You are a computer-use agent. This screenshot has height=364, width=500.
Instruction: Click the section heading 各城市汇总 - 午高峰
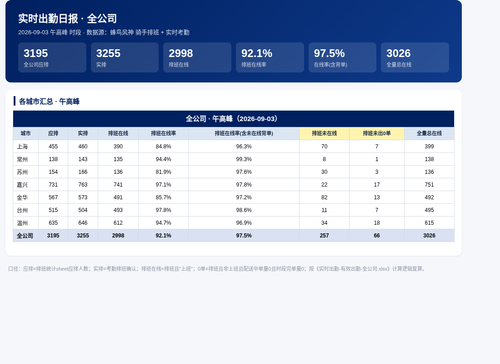click(x=49, y=101)
